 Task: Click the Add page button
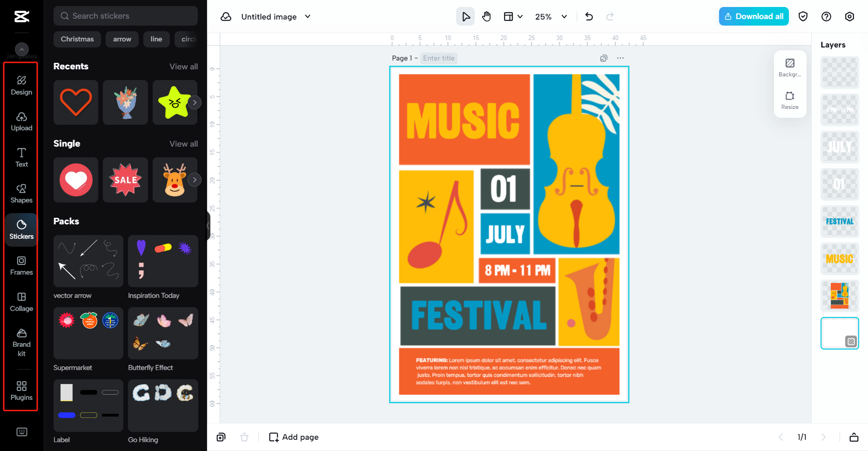click(x=294, y=437)
